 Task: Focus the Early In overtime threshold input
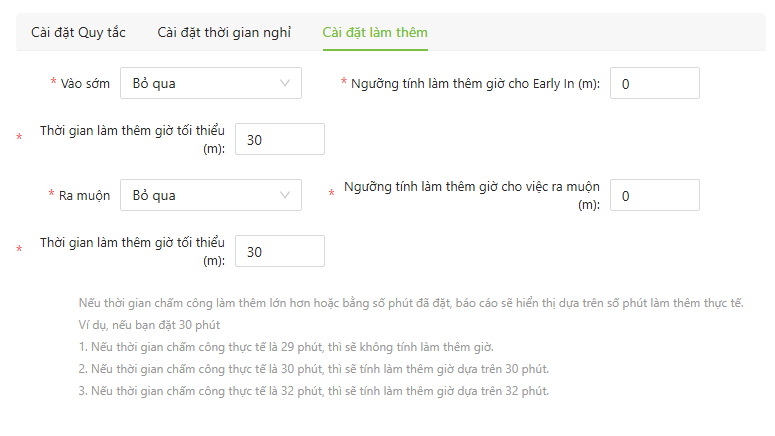point(654,83)
